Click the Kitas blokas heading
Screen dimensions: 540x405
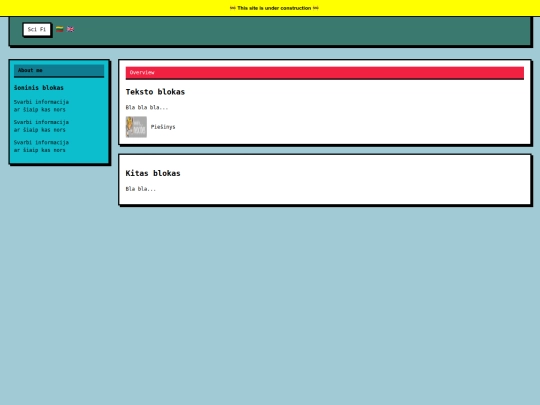click(x=153, y=173)
